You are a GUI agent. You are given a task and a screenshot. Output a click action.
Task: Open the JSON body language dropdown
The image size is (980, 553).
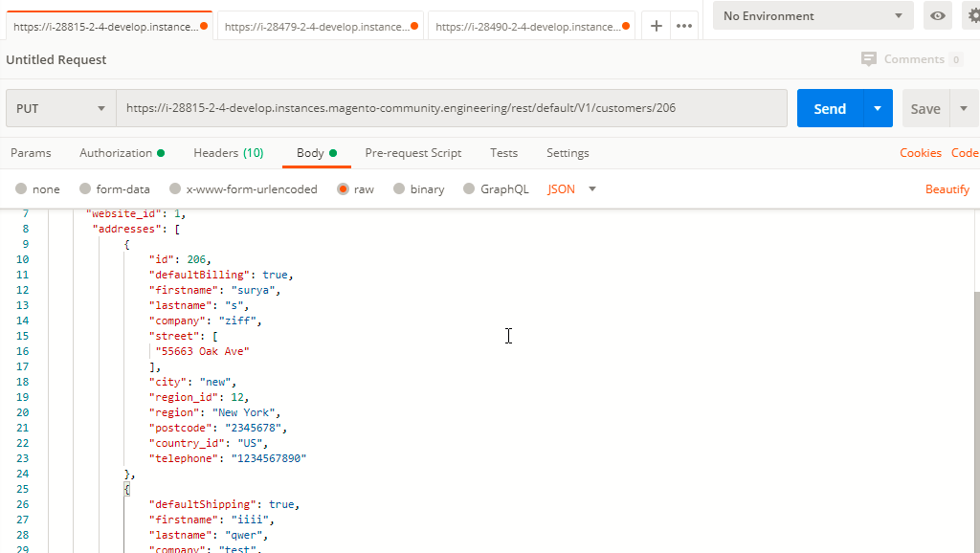(x=570, y=188)
